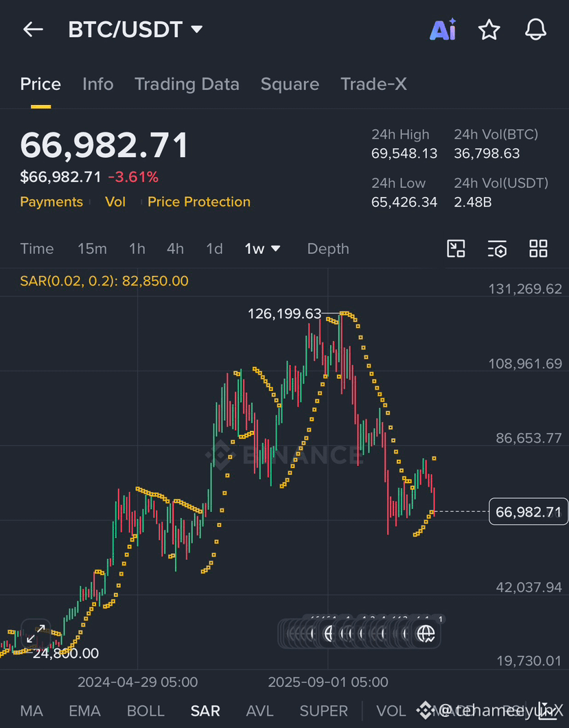Screen dimensions: 569x728
Task: Enable the SUPER indicator
Action: (x=324, y=711)
